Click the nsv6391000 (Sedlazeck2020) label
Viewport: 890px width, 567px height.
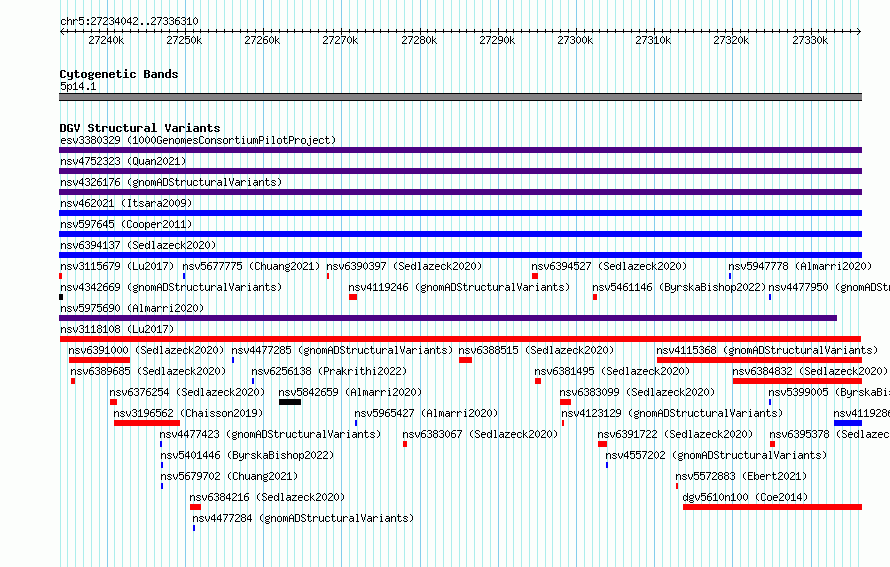[146, 350]
